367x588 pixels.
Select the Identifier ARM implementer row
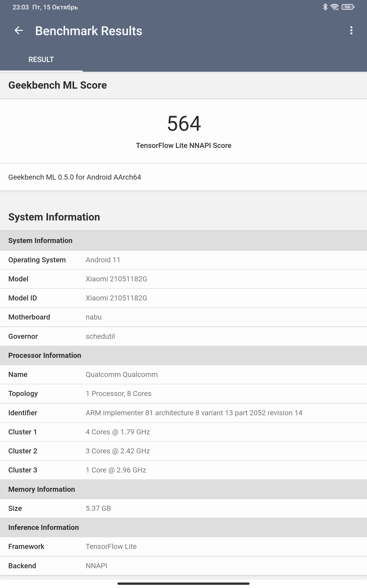(183, 413)
